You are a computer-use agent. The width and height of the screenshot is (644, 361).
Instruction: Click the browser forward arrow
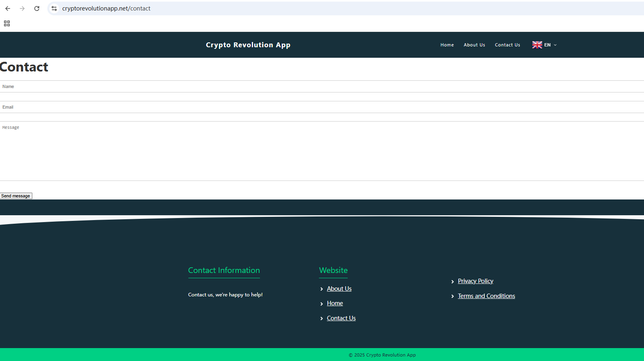pyautogui.click(x=22, y=8)
